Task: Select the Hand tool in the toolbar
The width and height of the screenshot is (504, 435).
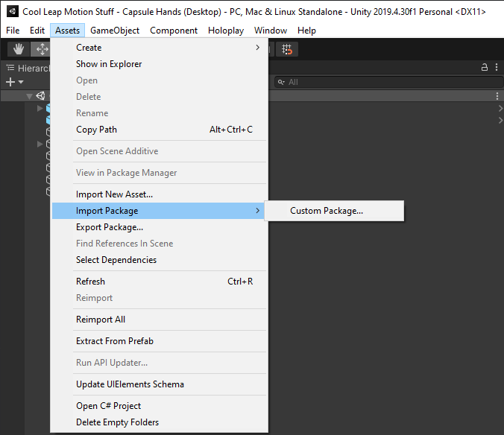Action: pyautogui.click(x=19, y=49)
